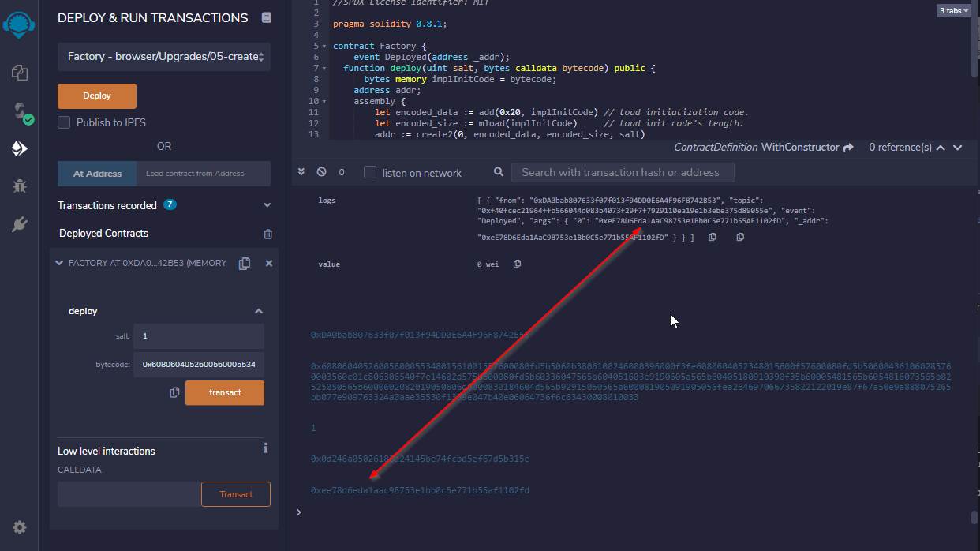
Task: Open the Plugin manager plug icon
Action: click(x=20, y=224)
